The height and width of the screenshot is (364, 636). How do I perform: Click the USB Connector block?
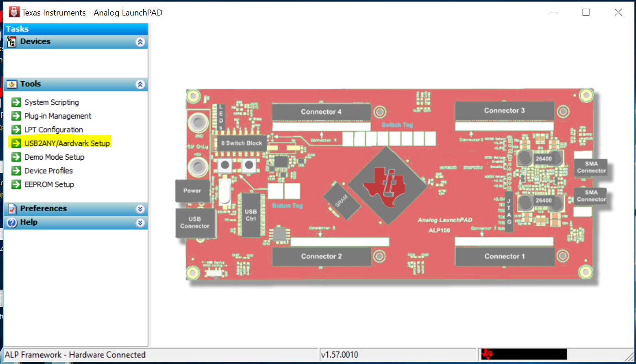195,223
